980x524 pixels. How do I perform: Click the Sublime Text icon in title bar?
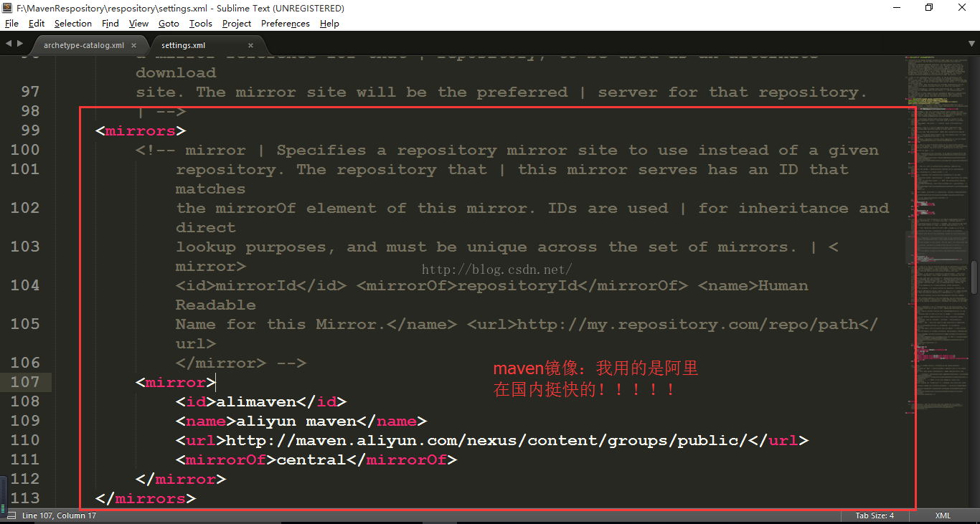pyautogui.click(x=8, y=8)
